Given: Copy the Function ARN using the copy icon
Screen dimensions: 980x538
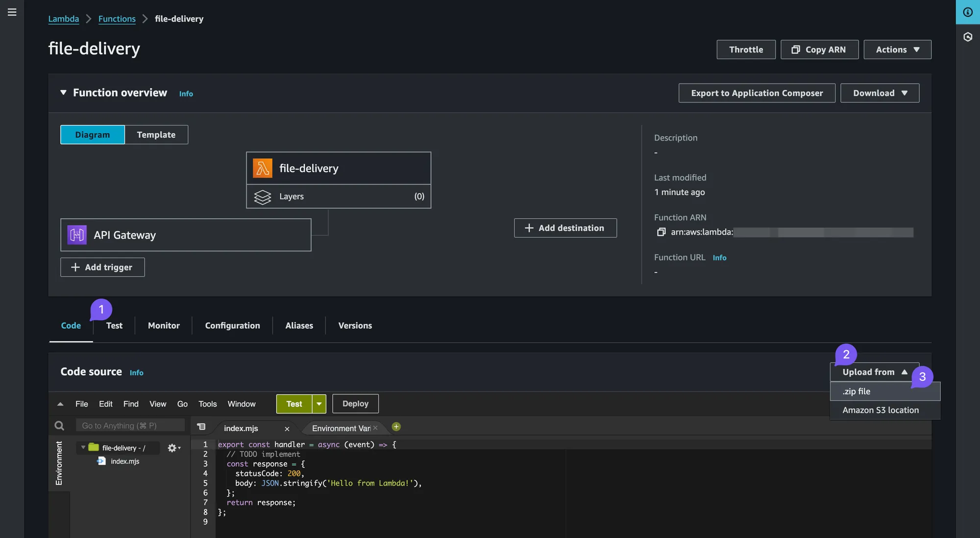Looking at the screenshot, I should [661, 232].
